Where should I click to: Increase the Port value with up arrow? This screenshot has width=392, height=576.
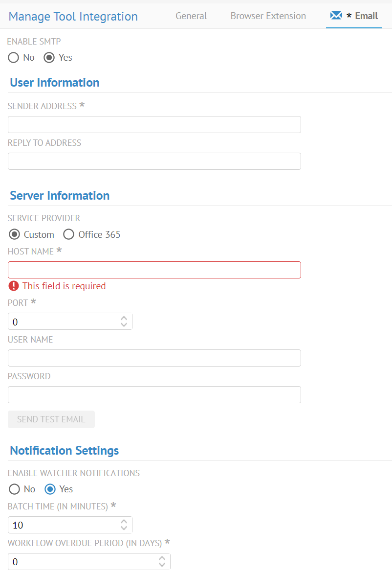[124, 318]
